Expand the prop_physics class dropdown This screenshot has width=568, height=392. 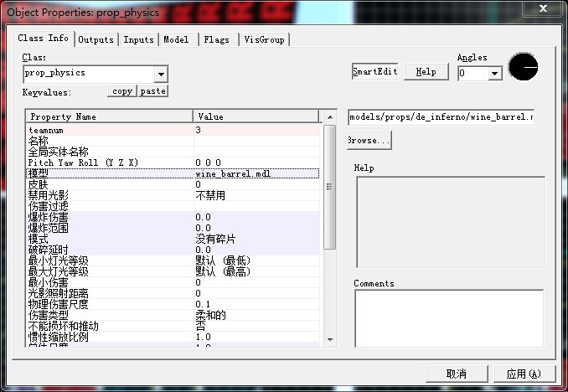click(x=161, y=75)
